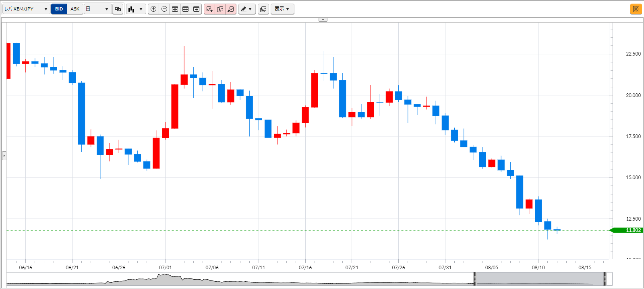Click the zoom in plus icon
Image resolution: width=644 pixels, height=289 pixels.
tap(153, 9)
